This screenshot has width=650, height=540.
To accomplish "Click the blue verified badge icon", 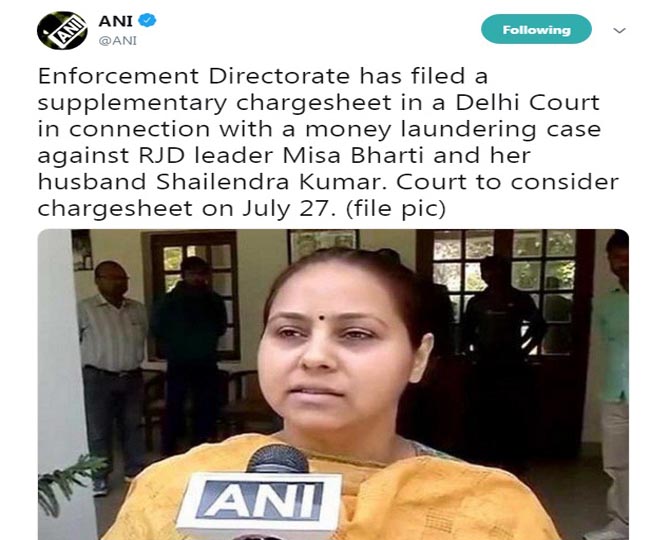I will [x=147, y=20].
